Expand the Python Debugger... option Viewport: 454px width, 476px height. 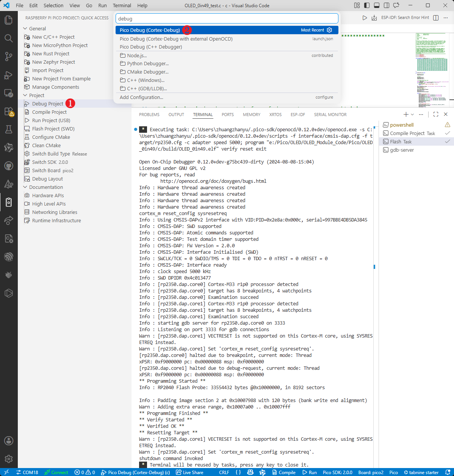(x=227, y=64)
